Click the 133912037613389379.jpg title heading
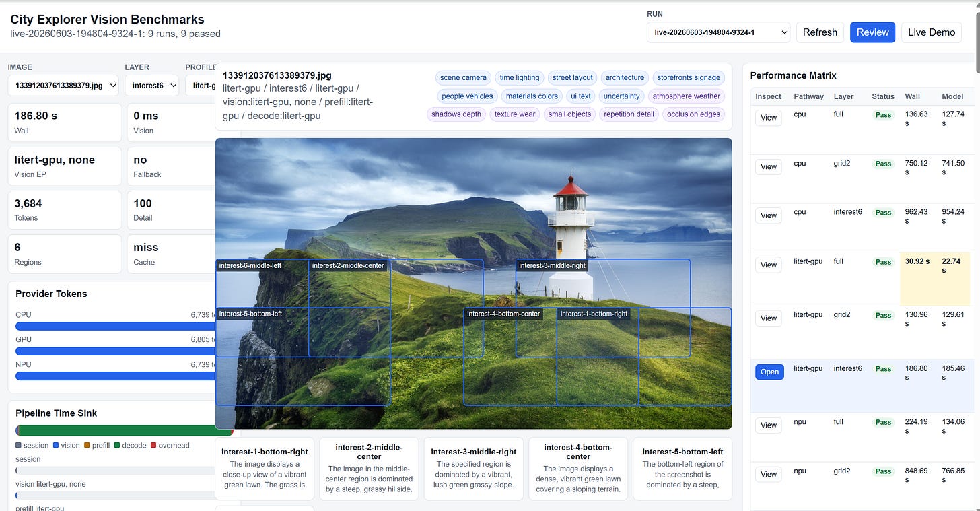 (x=277, y=75)
